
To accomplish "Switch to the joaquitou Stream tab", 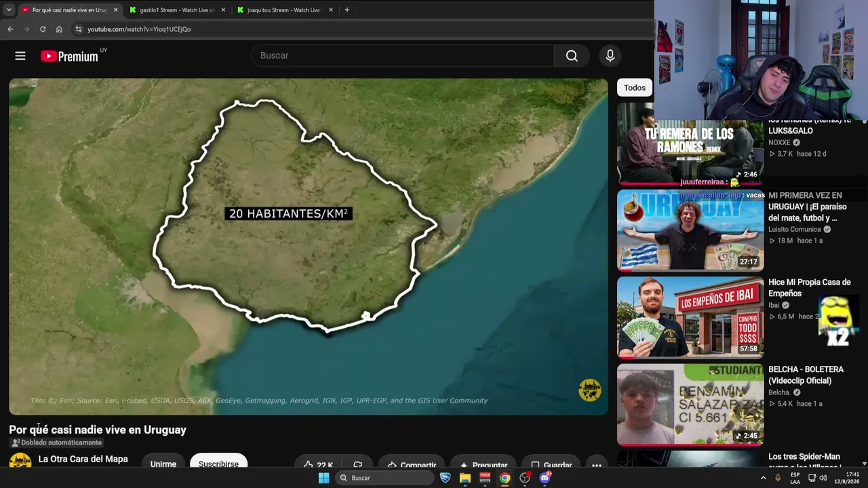I will pos(283,10).
